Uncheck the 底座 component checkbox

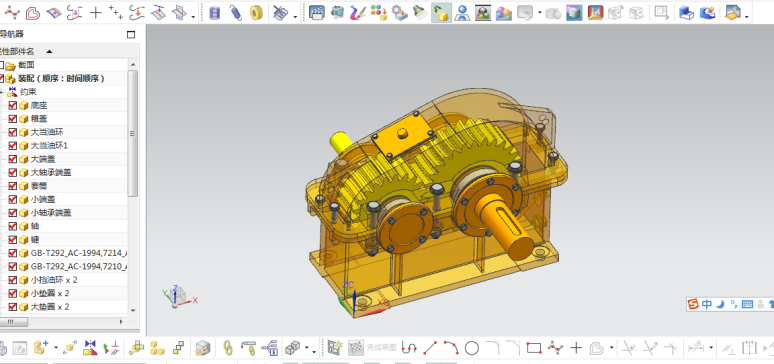click(x=13, y=105)
